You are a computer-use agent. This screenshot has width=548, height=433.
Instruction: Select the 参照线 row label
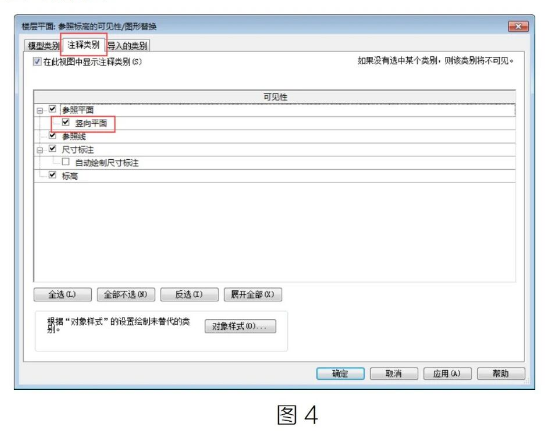pos(74,137)
